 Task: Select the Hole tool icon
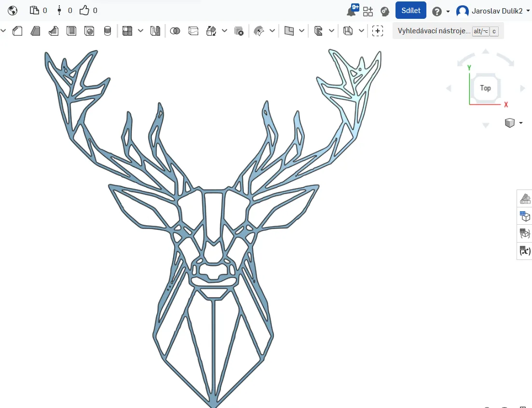click(x=89, y=31)
